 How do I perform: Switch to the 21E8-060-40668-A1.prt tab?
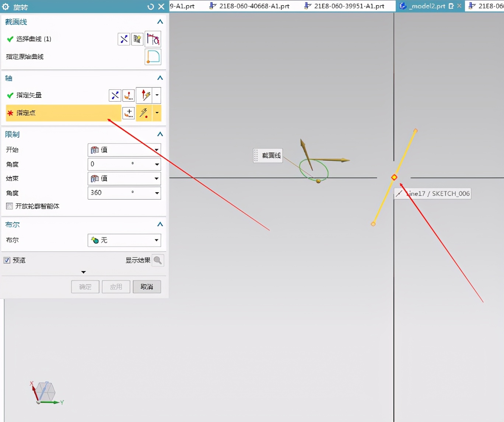pyautogui.click(x=249, y=6)
